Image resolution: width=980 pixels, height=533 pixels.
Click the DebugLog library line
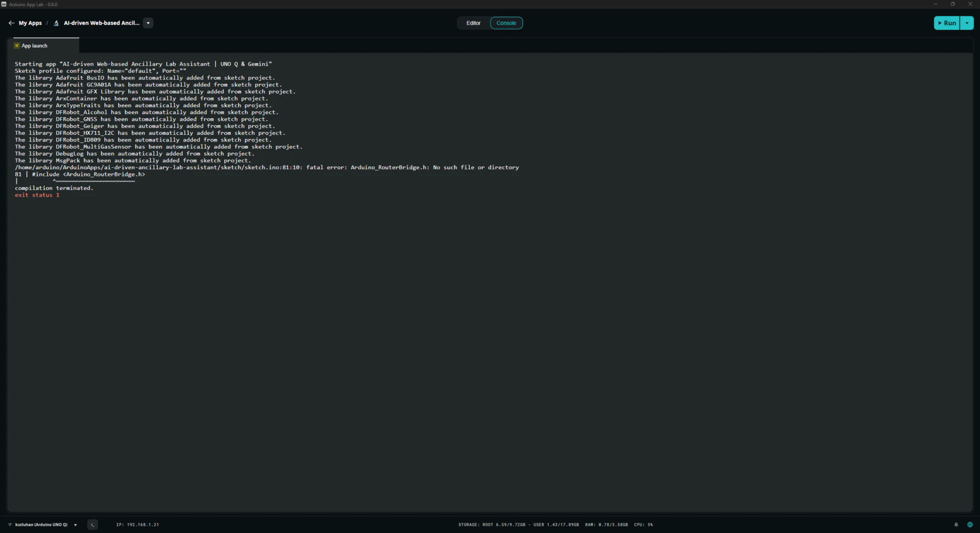click(x=135, y=154)
